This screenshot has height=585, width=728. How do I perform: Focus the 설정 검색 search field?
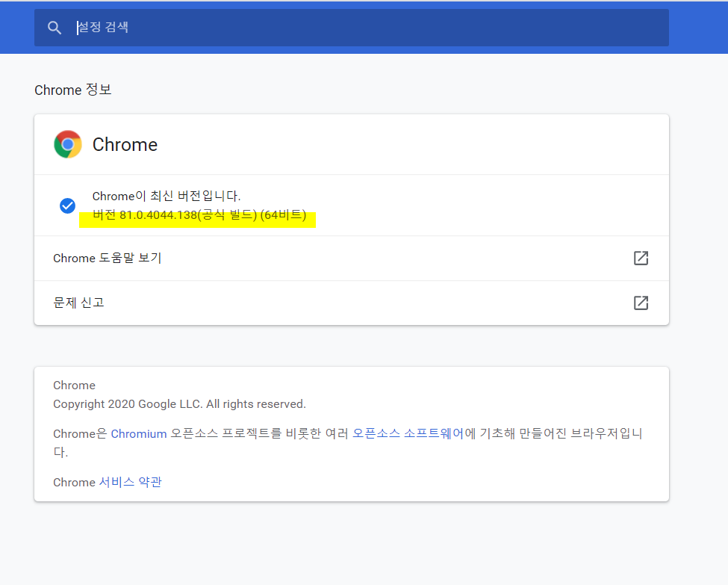[352, 28]
